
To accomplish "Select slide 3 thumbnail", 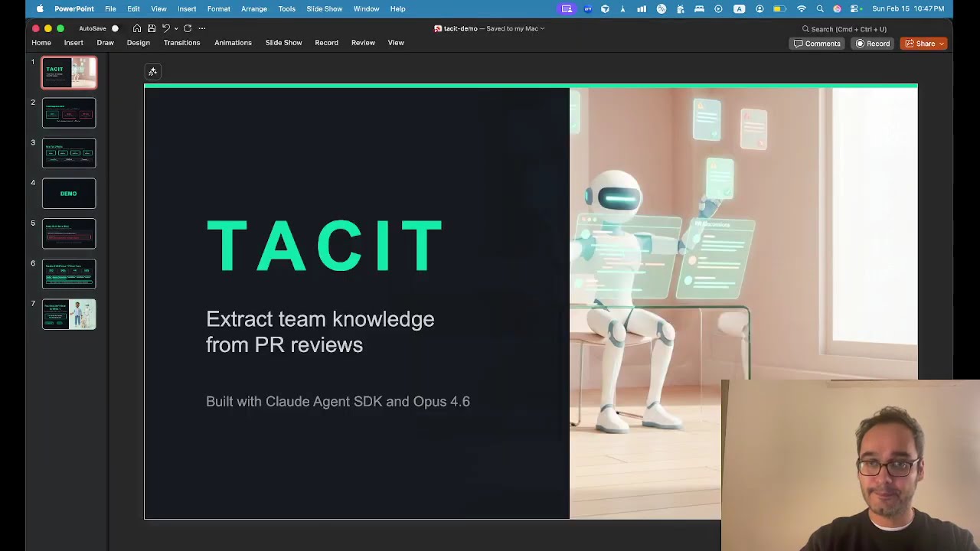I will pos(69,153).
